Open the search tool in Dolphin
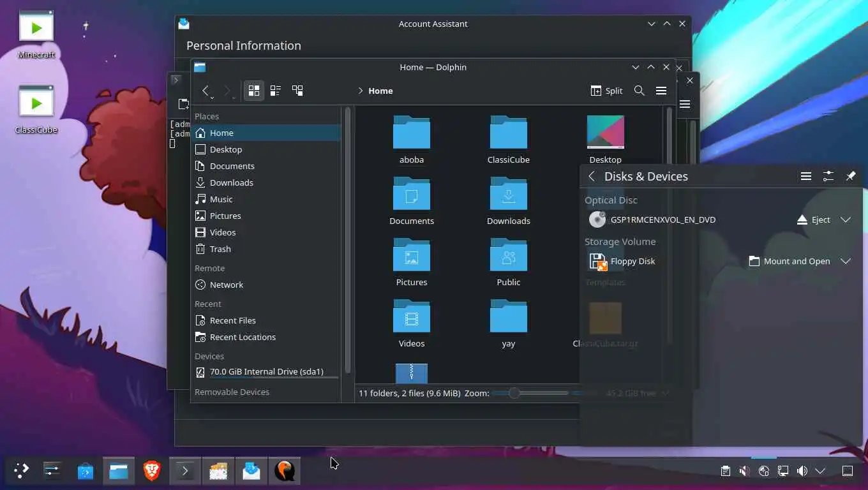 (x=640, y=91)
